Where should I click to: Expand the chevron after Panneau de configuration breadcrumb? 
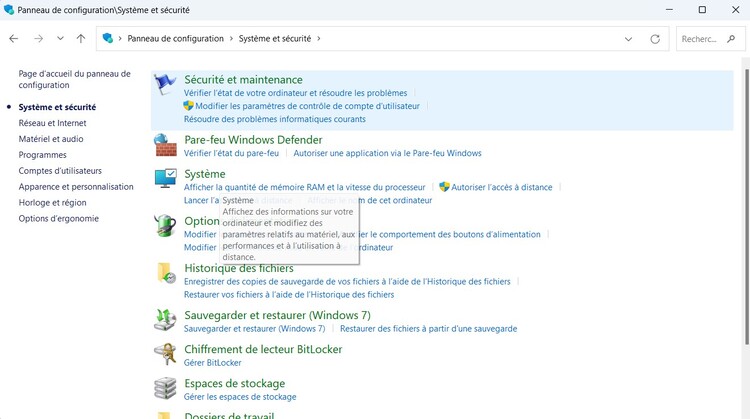[231, 39]
